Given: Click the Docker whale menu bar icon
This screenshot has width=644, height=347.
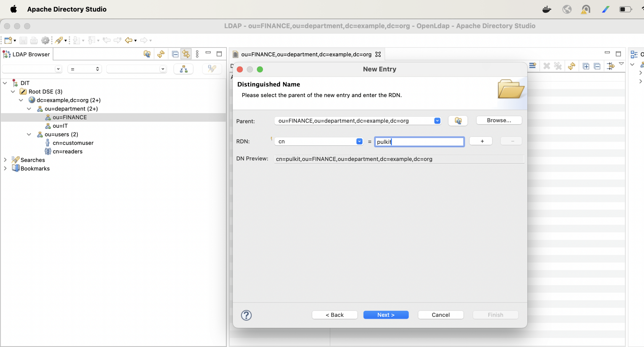Looking at the screenshot, I should click(x=546, y=10).
